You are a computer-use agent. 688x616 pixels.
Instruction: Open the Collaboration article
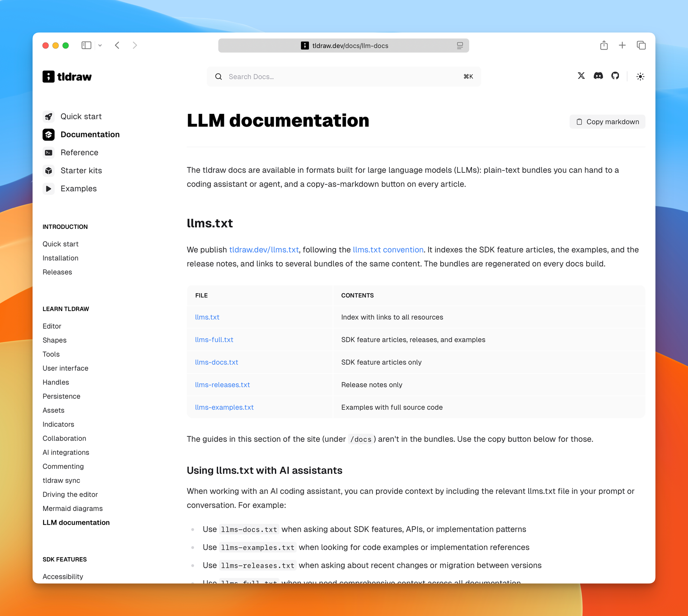pyautogui.click(x=64, y=438)
